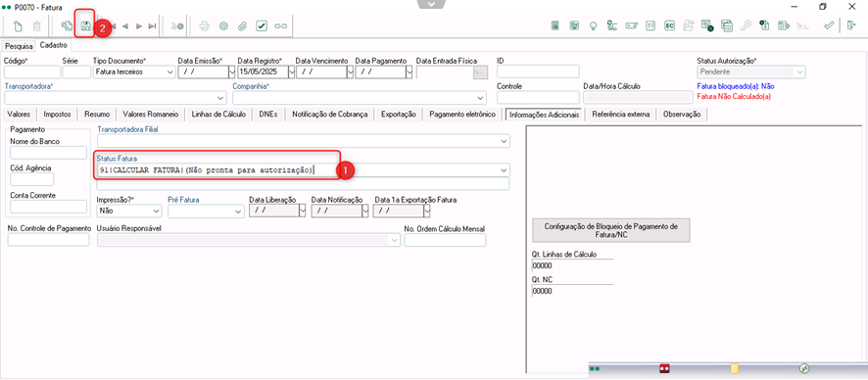Click the collapse chevron at the top center
This screenshot has width=868, height=380.
(x=432, y=5)
